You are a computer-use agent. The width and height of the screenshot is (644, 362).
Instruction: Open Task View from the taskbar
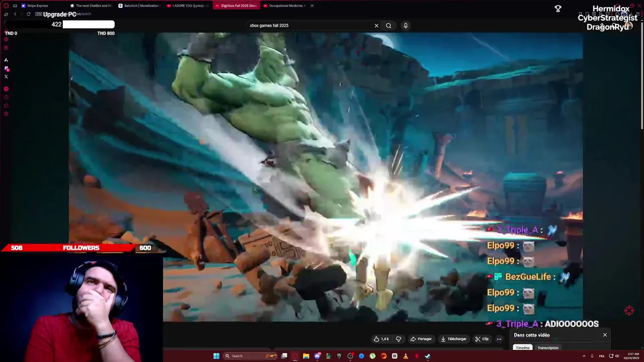[x=284, y=356]
